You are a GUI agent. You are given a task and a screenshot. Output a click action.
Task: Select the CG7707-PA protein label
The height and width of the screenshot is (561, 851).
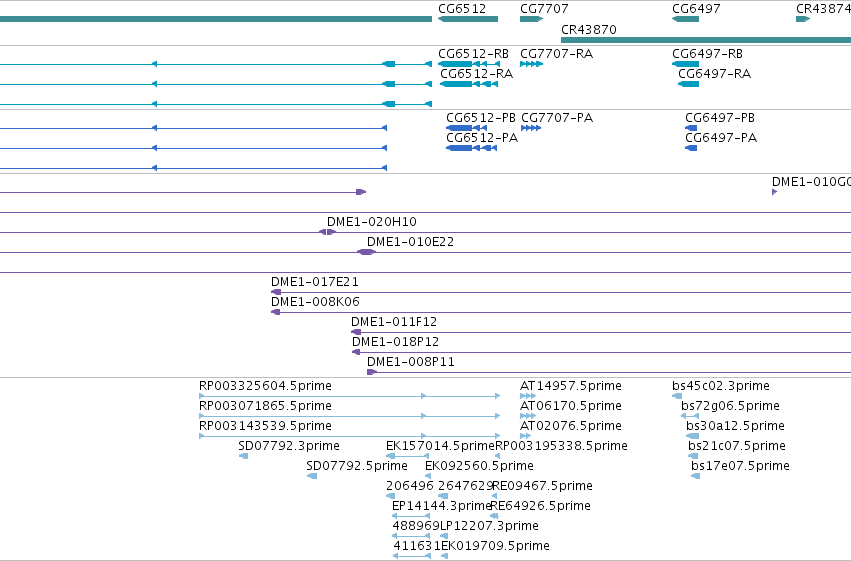click(557, 118)
